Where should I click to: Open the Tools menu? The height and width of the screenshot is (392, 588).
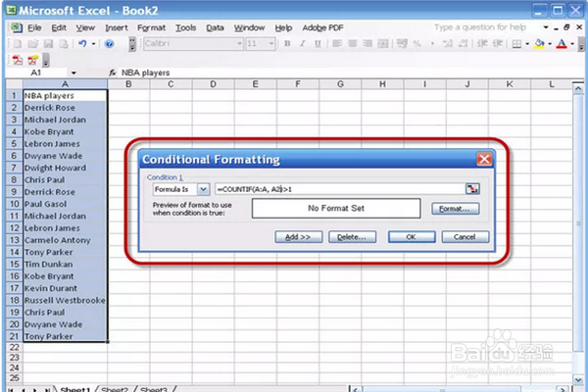pos(186,27)
